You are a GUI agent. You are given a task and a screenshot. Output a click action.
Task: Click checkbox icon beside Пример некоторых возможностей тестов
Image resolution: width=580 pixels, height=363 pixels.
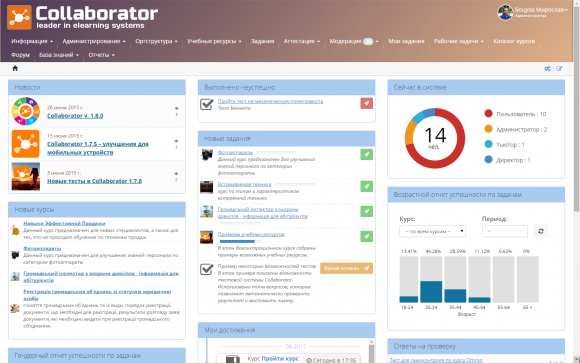click(x=207, y=269)
